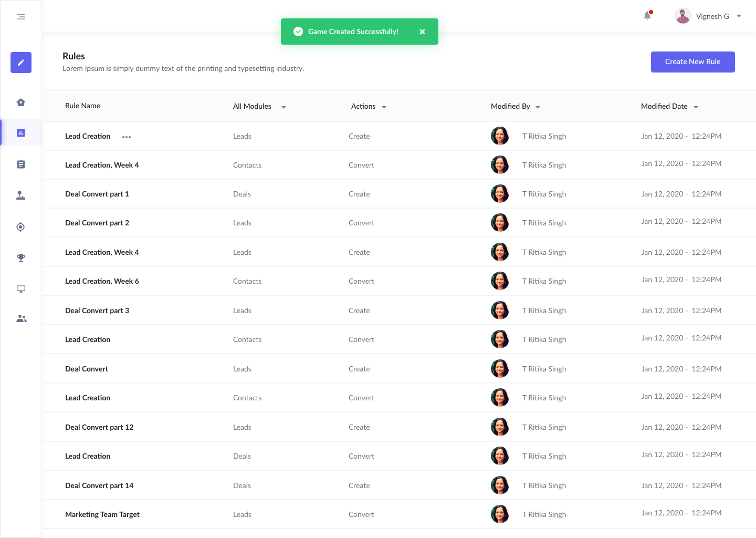756x538 pixels.
Task: Open the Deal Convert part 3 rule
Action: (x=97, y=311)
